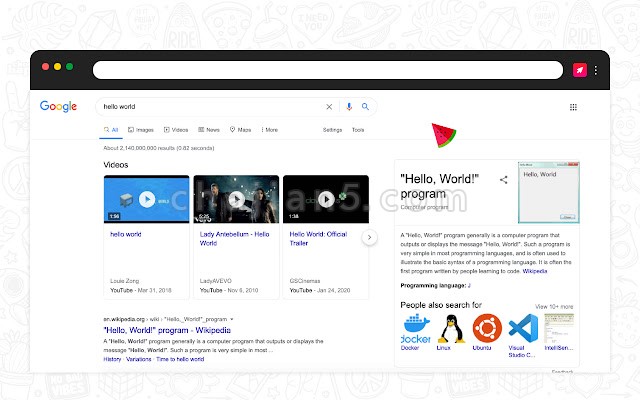Open search Settings
Viewport: 640px width, 400px height.
coord(332,130)
